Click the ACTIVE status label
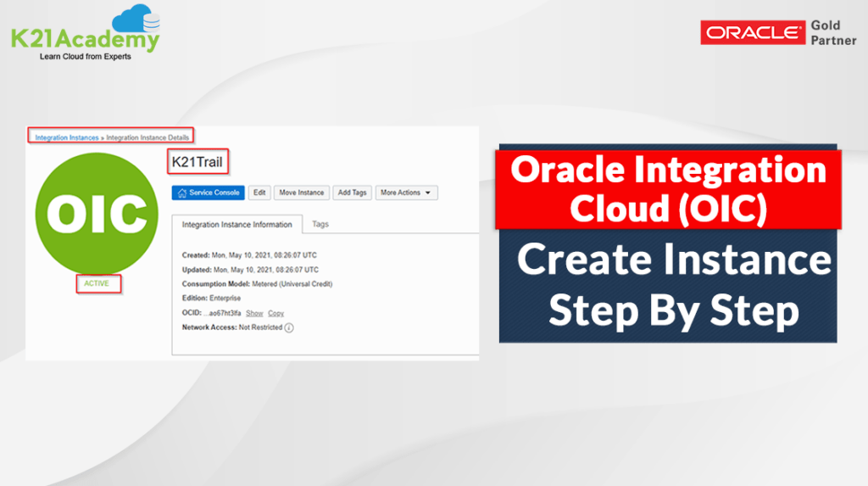 pyautogui.click(x=97, y=283)
